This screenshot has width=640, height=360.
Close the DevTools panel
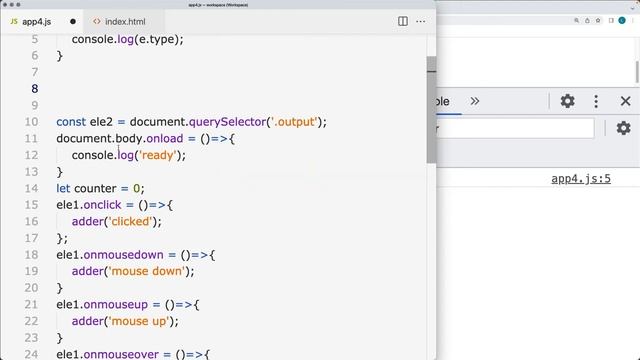(x=625, y=101)
